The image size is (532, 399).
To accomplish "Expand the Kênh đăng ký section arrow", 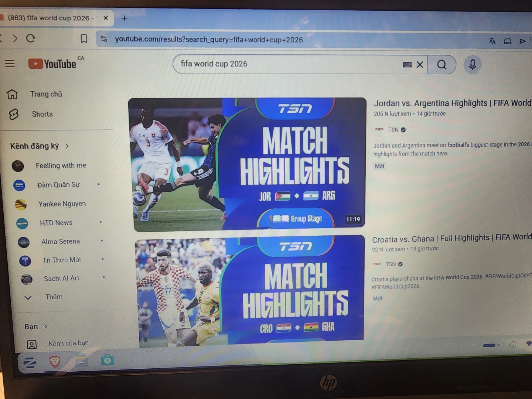I will (67, 146).
